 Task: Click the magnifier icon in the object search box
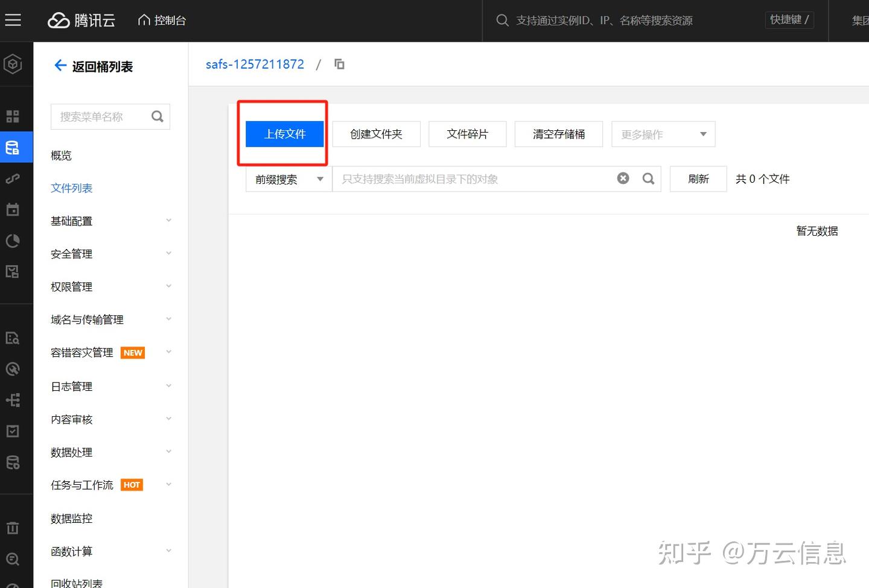pos(649,179)
